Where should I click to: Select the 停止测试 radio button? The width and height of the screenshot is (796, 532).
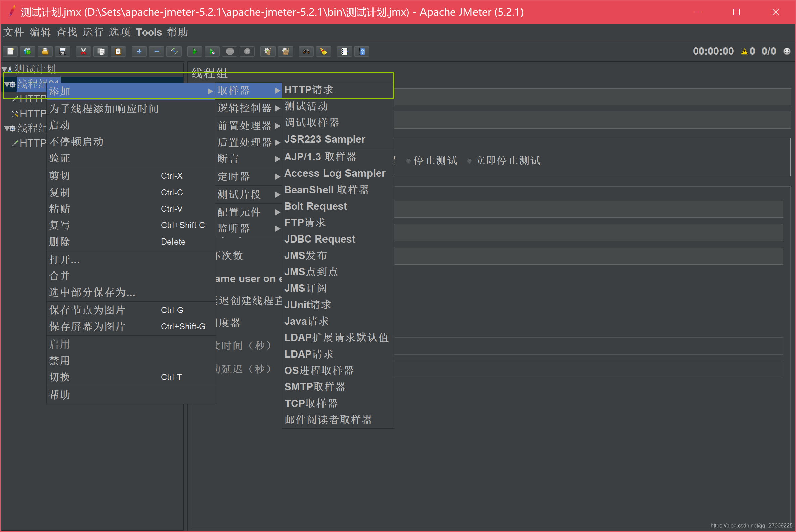click(x=409, y=161)
